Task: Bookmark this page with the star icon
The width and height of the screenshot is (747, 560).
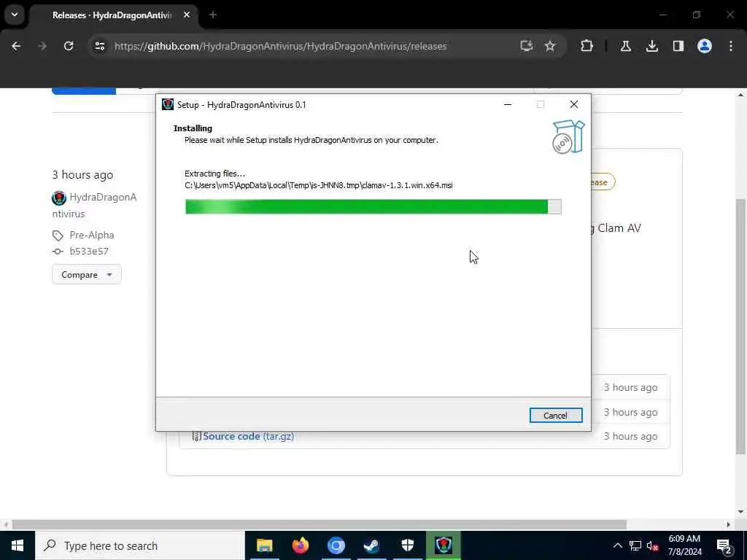Action: pos(550,46)
